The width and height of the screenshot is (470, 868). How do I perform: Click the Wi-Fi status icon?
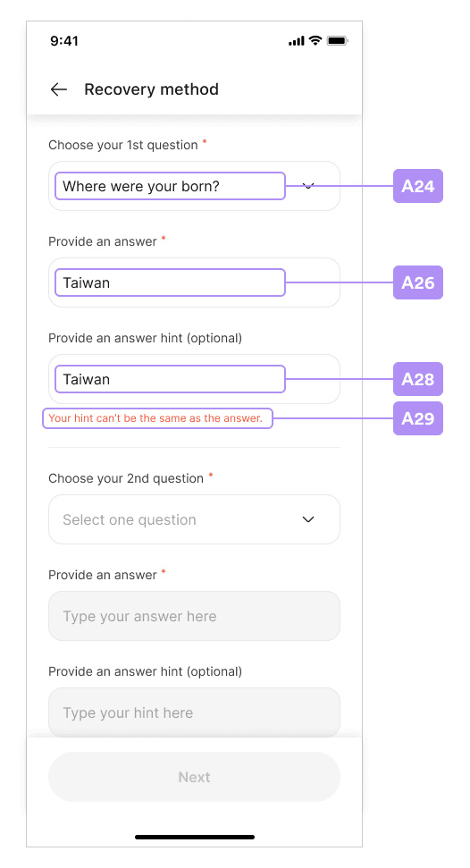tap(315, 40)
